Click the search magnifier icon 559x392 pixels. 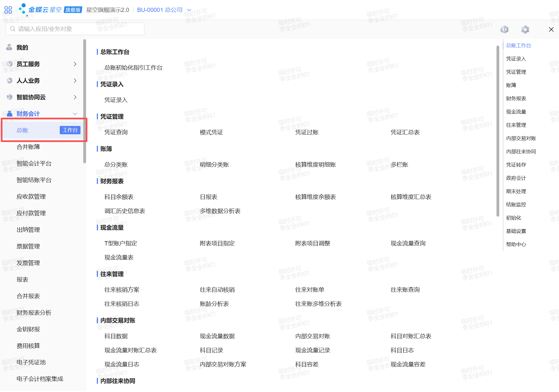12,29
